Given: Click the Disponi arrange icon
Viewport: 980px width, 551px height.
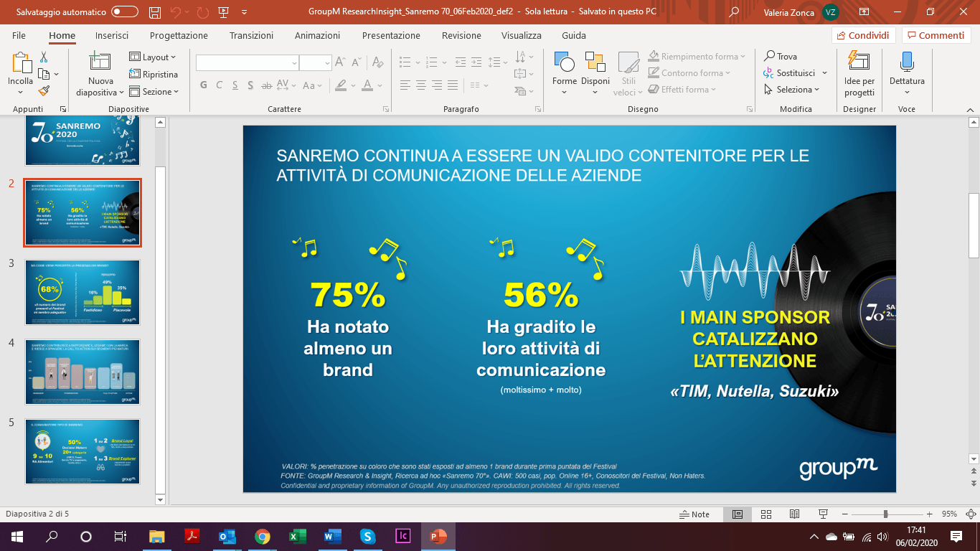Looking at the screenshot, I should (595, 62).
